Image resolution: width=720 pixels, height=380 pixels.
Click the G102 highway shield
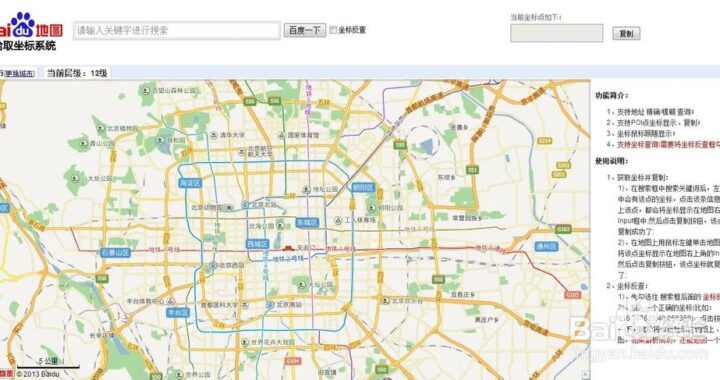(x=563, y=229)
